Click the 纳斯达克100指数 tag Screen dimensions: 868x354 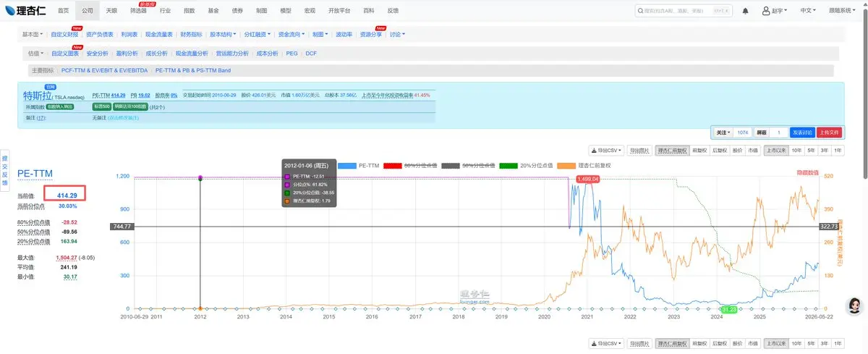(130, 106)
